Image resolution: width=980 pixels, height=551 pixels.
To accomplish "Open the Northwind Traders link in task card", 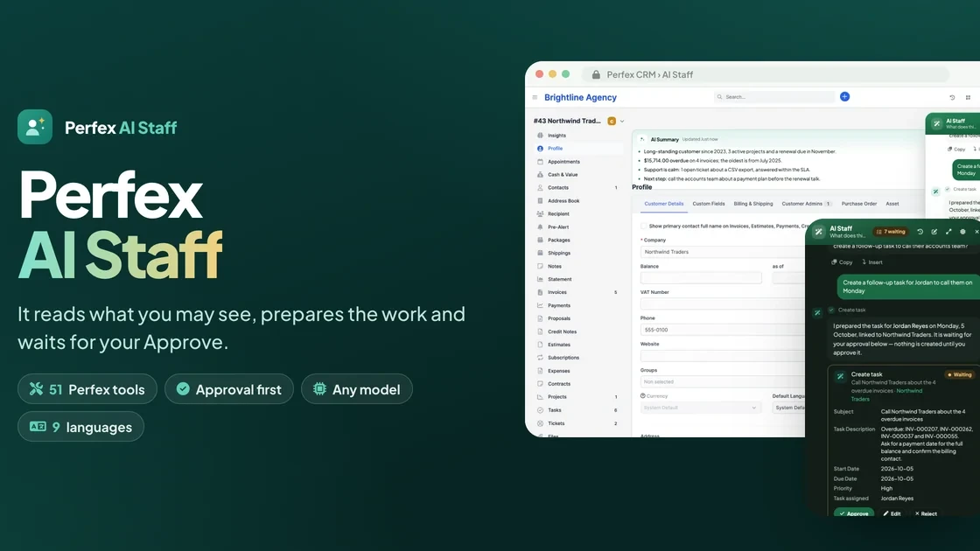I will tap(886, 394).
